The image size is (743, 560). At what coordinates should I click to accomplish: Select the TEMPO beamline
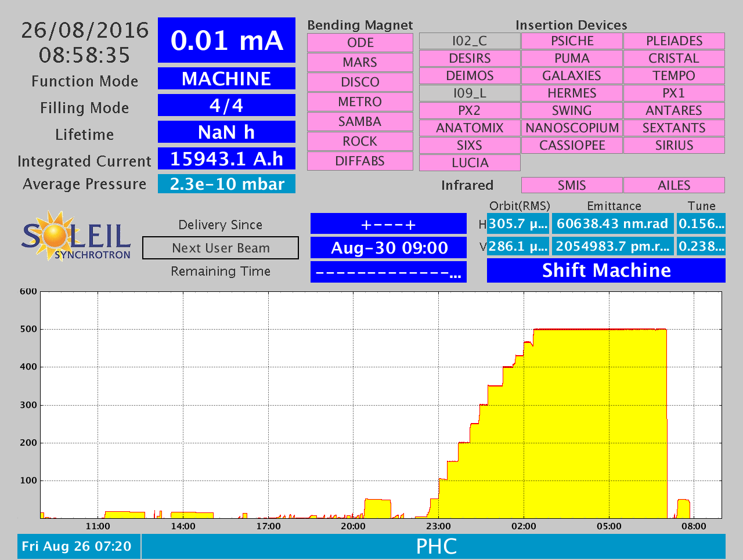tap(674, 76)
